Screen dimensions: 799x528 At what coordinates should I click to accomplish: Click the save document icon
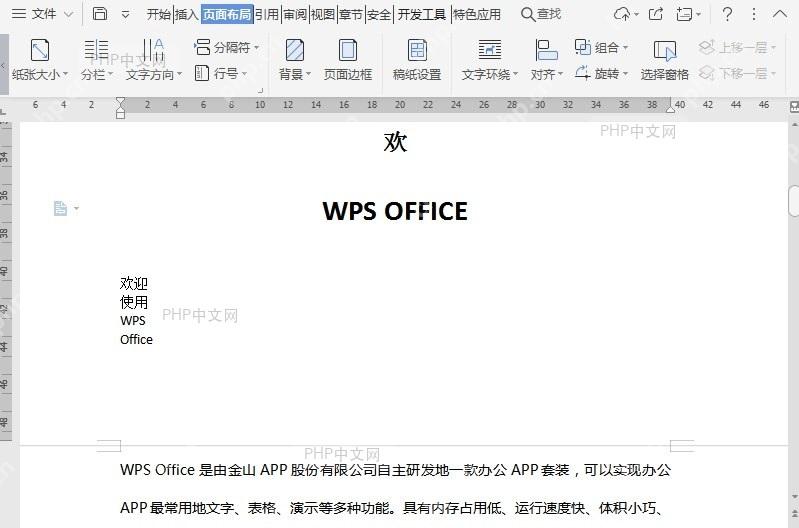click(x=100, y=14)
